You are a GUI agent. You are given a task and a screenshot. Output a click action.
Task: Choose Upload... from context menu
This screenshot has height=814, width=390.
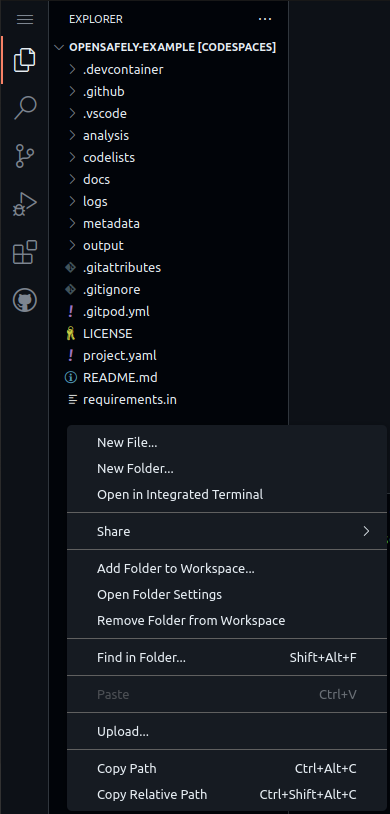227,731
